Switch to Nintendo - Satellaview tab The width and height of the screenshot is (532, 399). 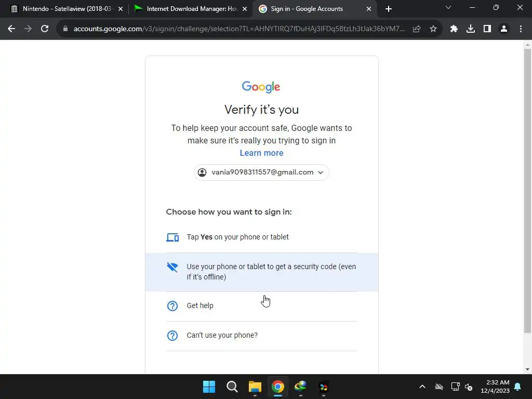pyautogui.click(x=67, y=9)
